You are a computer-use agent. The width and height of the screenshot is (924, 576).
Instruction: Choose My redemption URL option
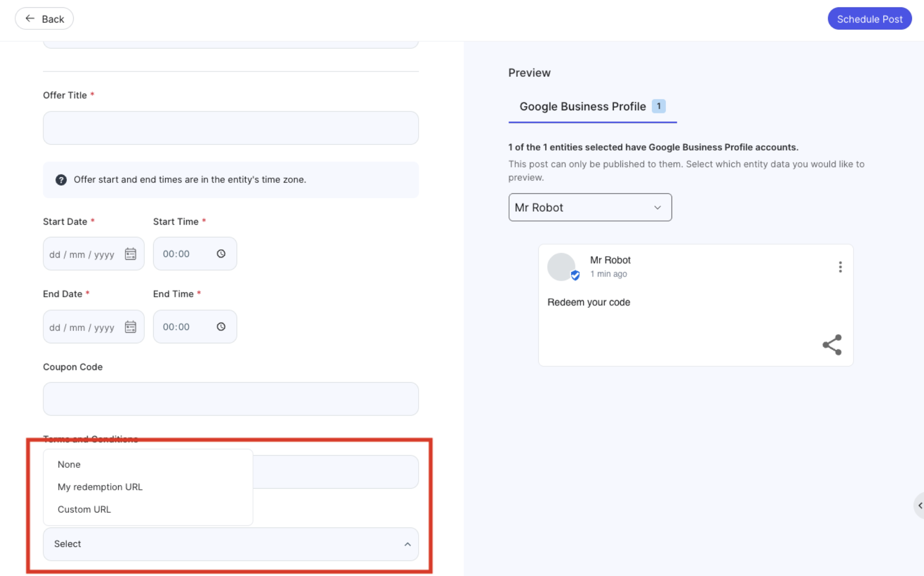[100, 487]
